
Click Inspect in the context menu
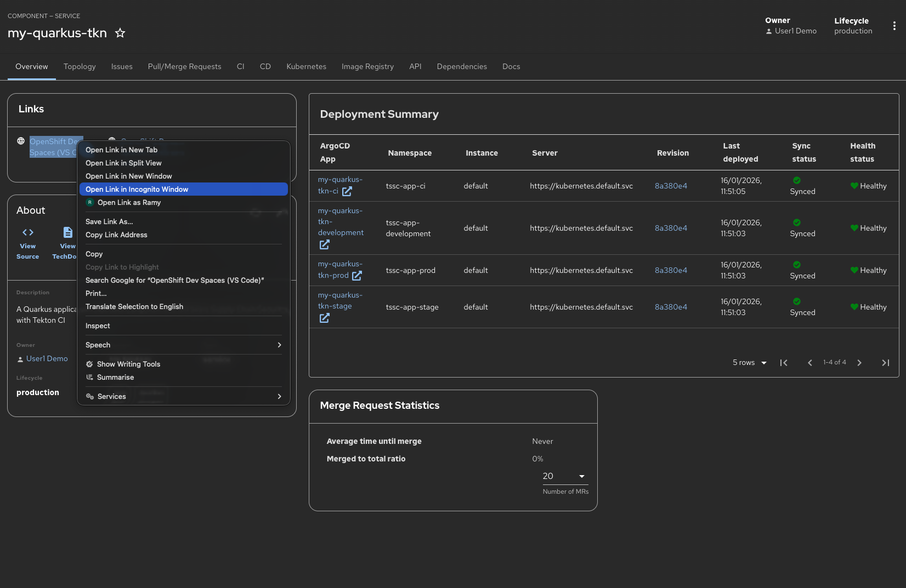pyautogui.click(x=98, y=326)
